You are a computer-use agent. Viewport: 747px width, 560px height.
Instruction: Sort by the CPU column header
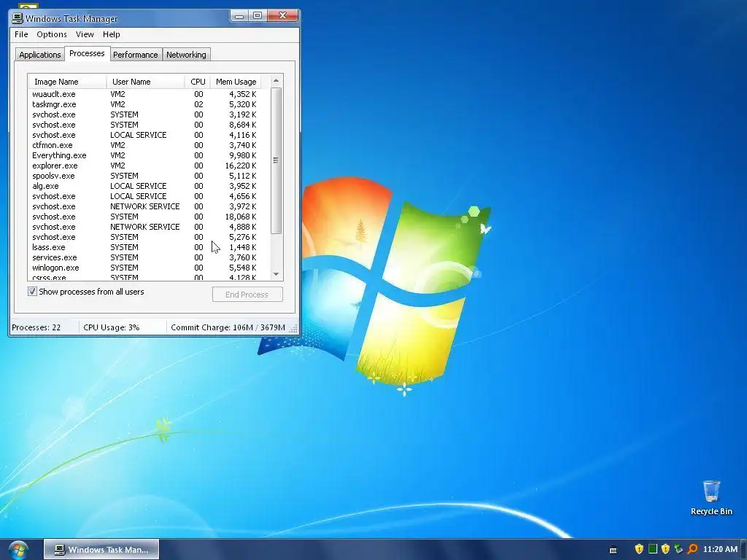pos(197,82)
